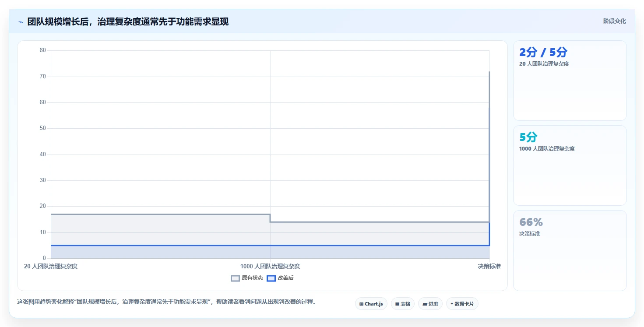This screenshot has height=327, width=644.
Task: Toggle the 原有状态 legend entry
Action: [x=247, y=278]
